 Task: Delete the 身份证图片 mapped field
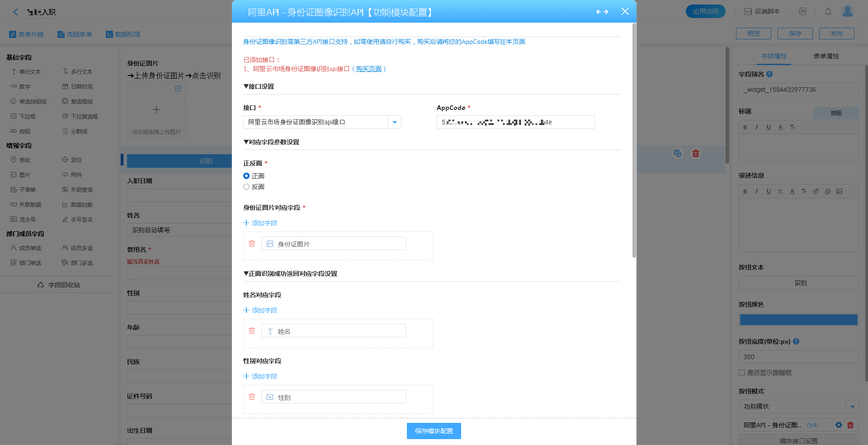click(252, 244)
